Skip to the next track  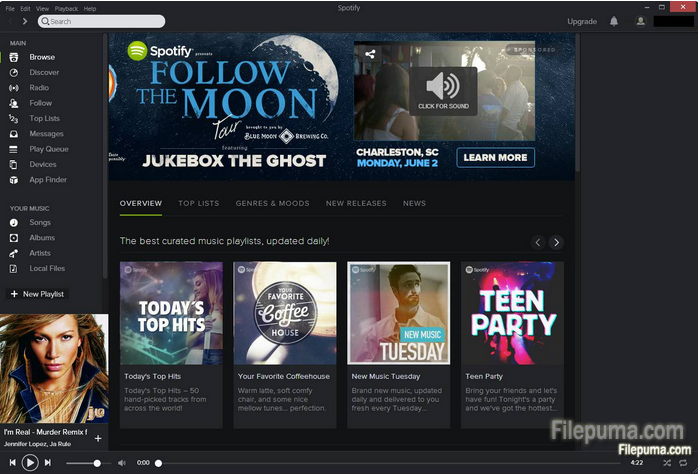click(48, 463)
